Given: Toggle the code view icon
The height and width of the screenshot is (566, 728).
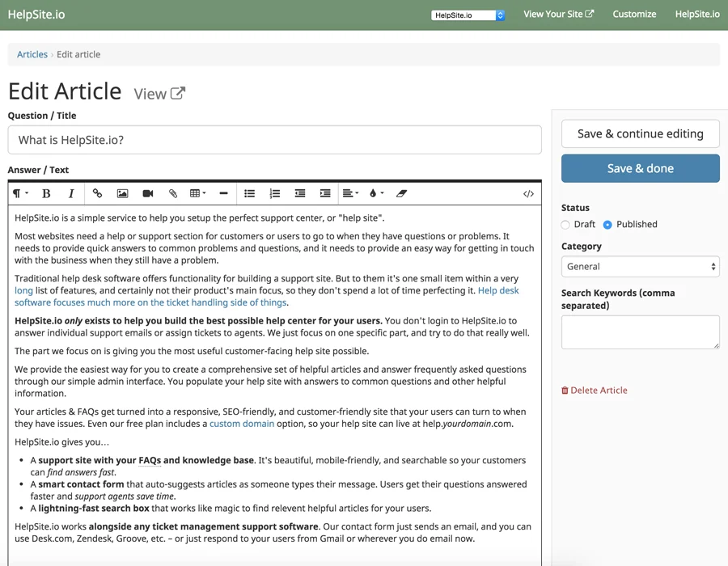Looking at the screenshot, I should click(x=528, y=193).
